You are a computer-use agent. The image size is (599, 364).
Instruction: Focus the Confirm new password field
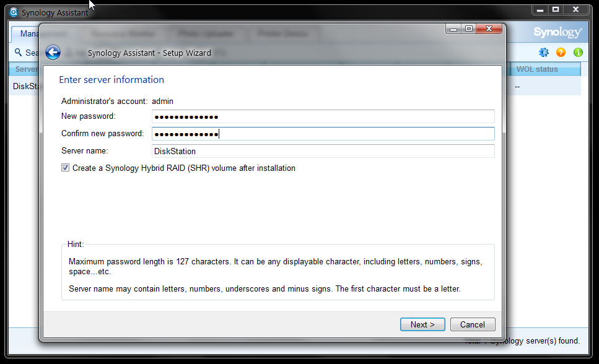323,134
